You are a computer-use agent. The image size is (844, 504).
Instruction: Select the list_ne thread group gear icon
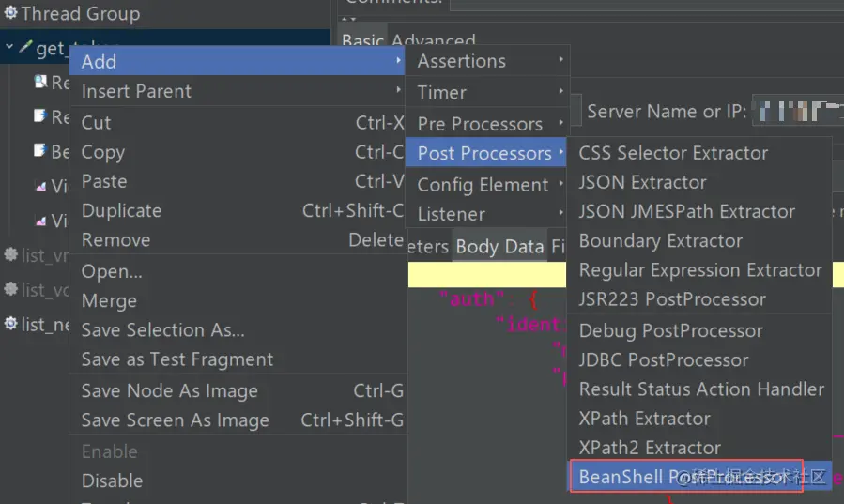(10, 324)
